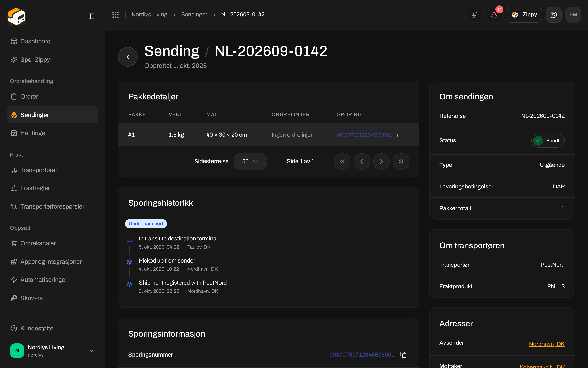Click In transit to destination terminal event

click(178, 239)
